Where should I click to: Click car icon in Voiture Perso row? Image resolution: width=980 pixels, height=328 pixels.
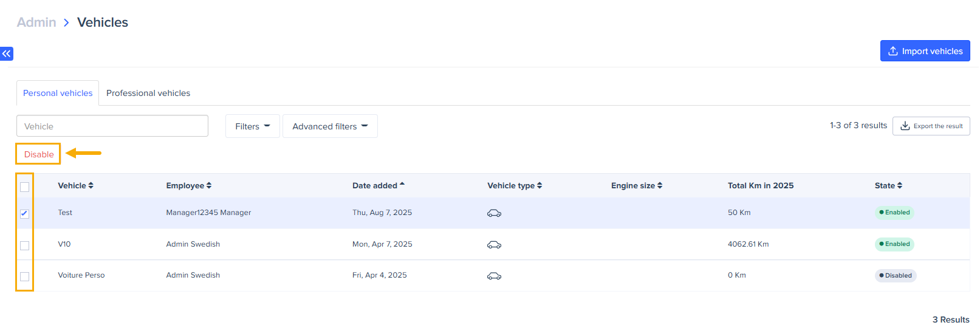[x=494, y=276]
